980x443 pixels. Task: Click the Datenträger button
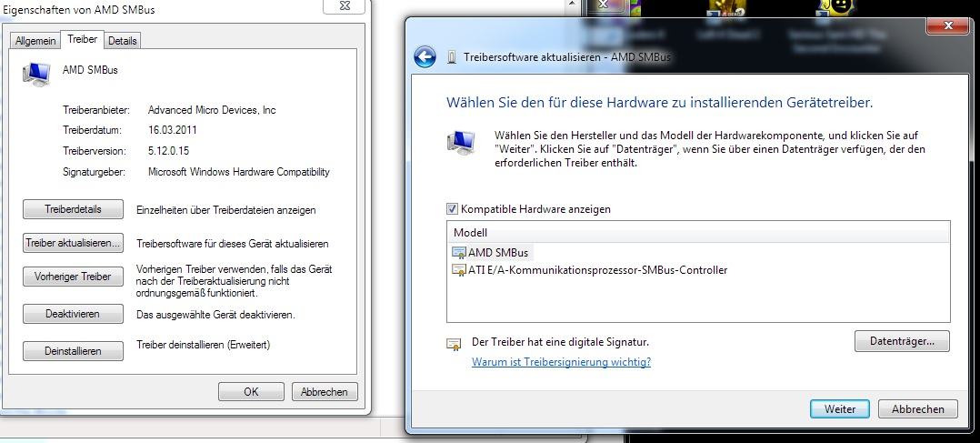pos(902,342)
